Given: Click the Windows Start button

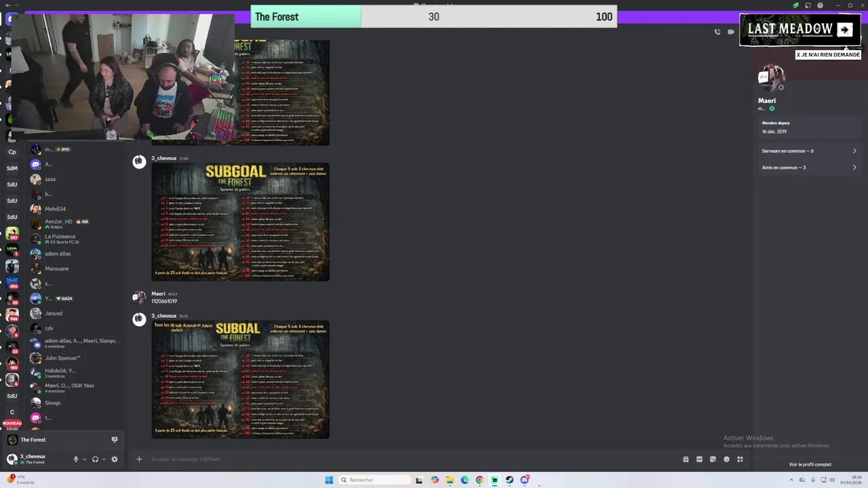Looking at the screenshot, I should click(x=329, y=480).
